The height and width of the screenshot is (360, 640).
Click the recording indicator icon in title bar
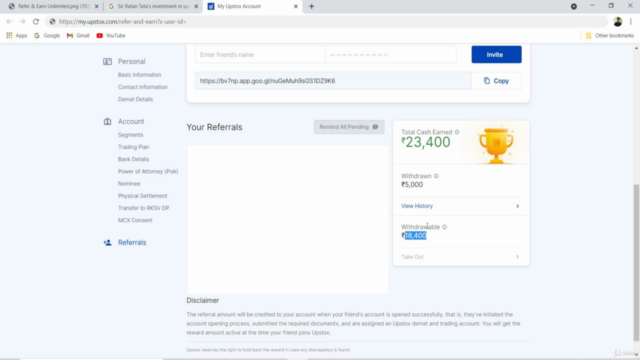coord(574,6)
